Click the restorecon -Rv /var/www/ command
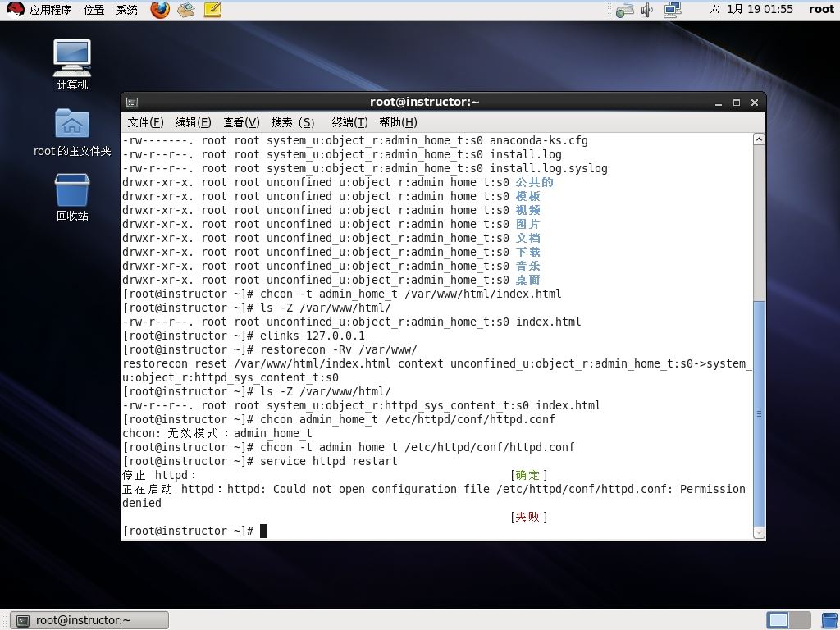Screen dimensions: 840x630 click(338, 349)
